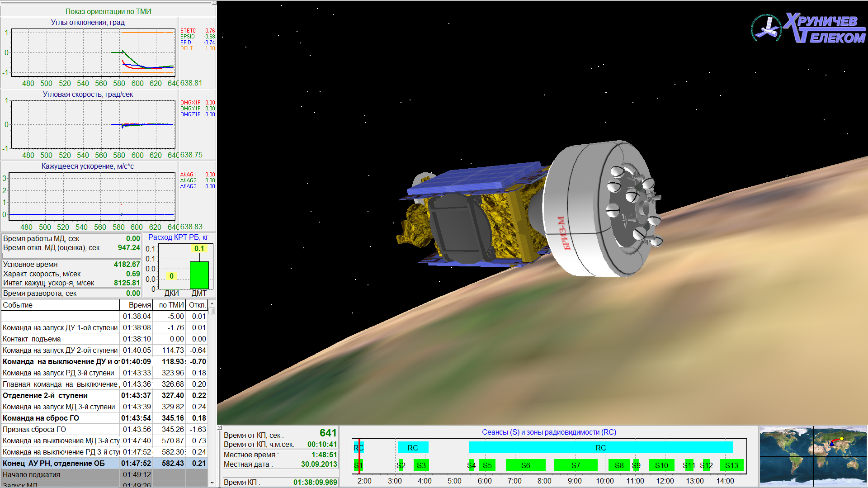
Task: Click the blue triangle marker on the map
Action: pos(832,444)
